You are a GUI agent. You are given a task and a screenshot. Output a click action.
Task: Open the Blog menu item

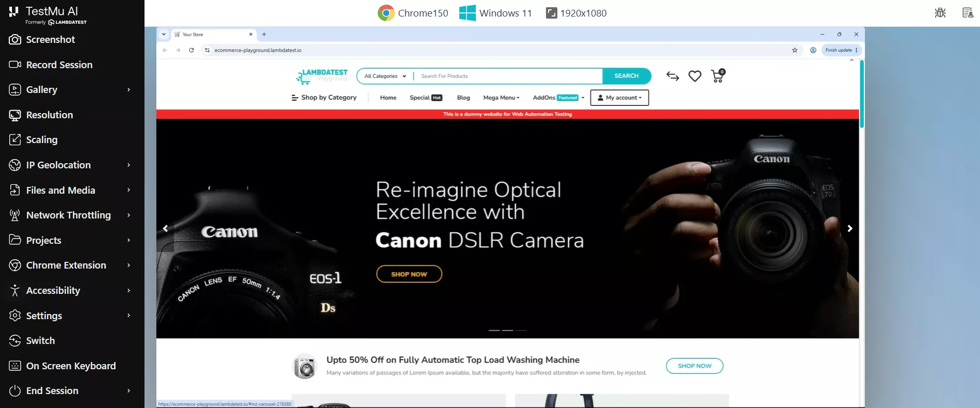coord(463,98)
